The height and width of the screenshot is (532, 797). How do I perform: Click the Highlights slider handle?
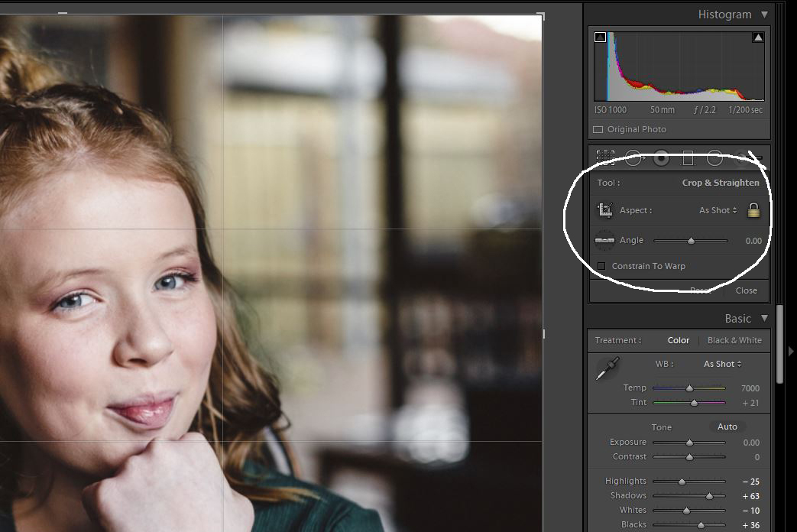click(x=682, y=481)
